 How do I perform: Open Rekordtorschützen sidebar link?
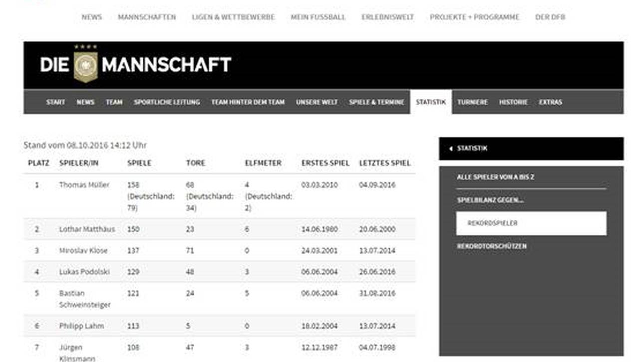pyautogui.click(x=492, y=246)
